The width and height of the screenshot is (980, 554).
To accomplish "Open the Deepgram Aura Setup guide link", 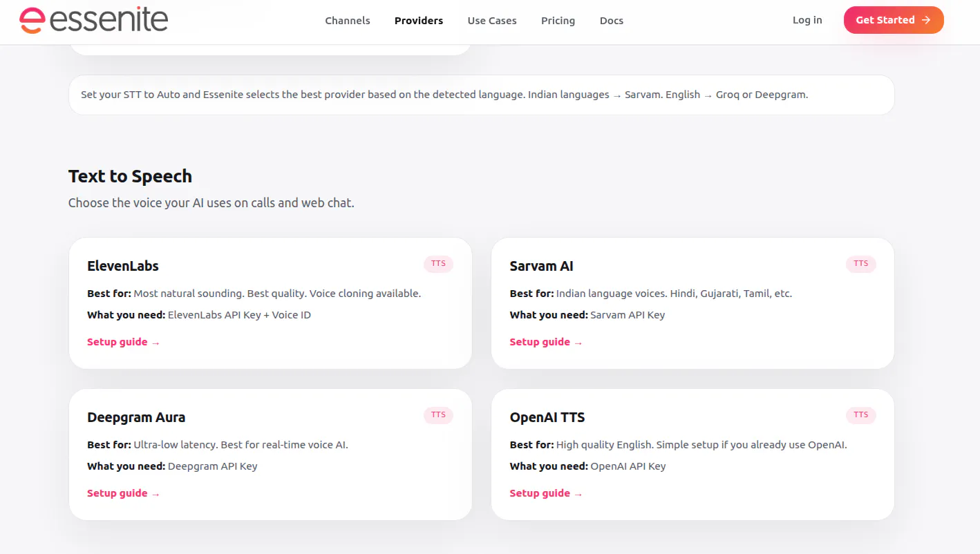I will coord(123,493).
